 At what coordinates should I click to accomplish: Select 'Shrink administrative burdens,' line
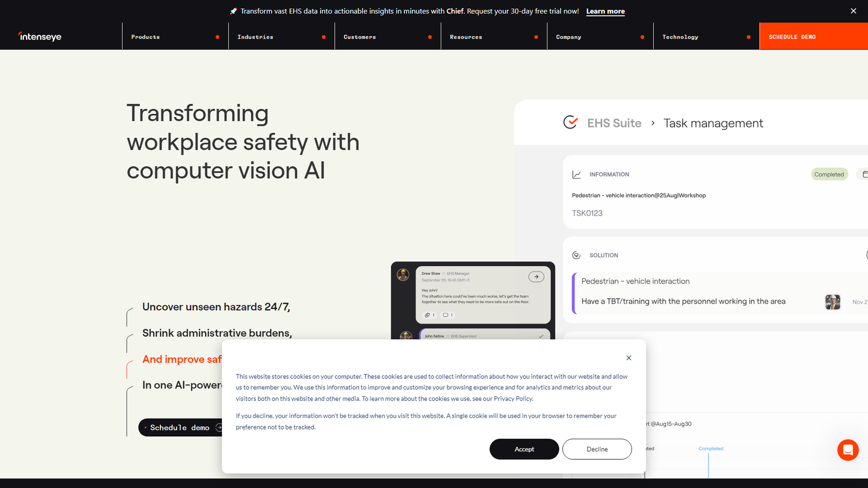(217, 333)
